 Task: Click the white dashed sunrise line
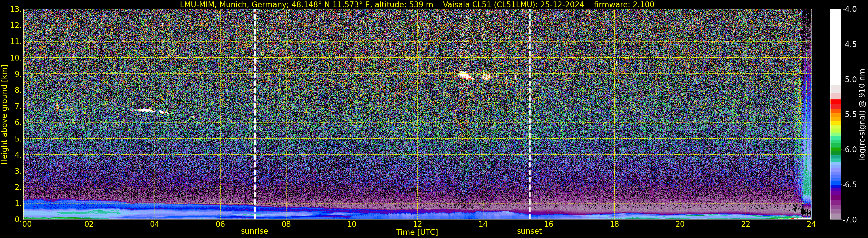255,115
